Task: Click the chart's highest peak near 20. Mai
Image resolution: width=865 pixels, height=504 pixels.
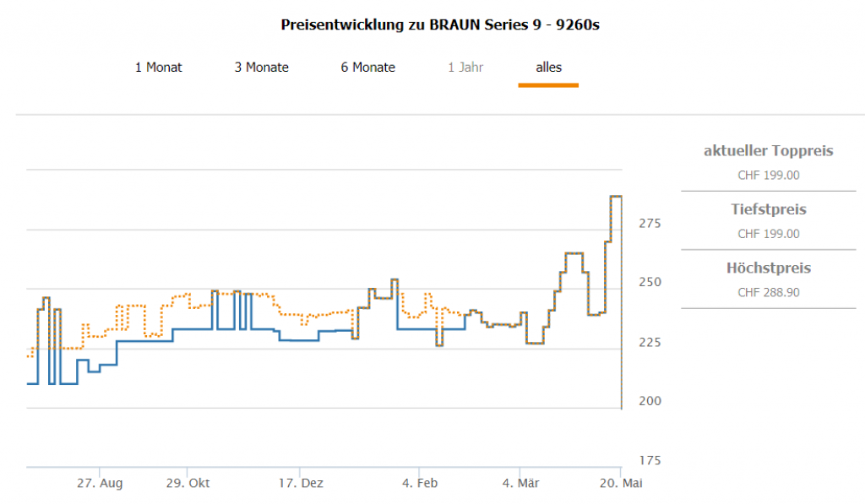Action: 616,197
